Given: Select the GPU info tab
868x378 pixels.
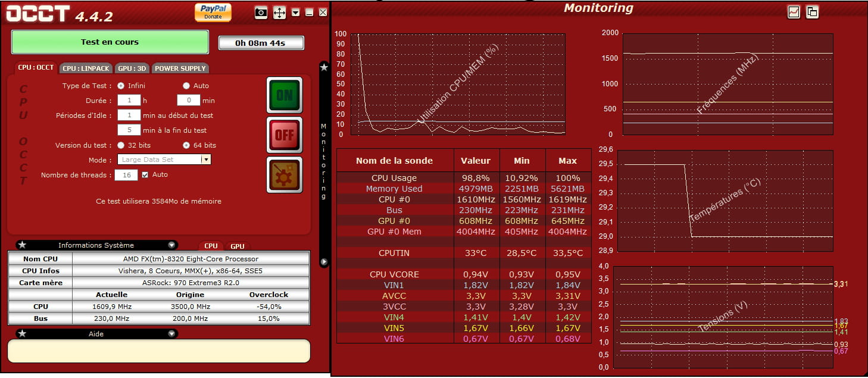Looking at the screenshot, I should click(238, 246).
